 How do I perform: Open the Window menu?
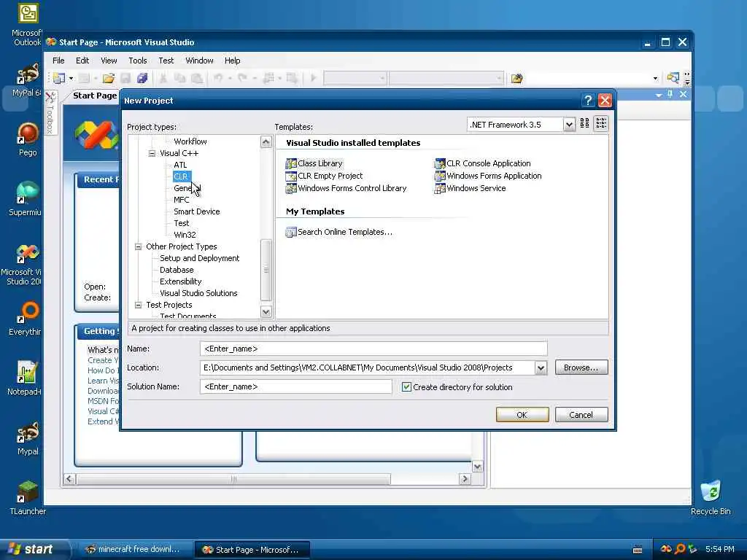pos(199,61)
